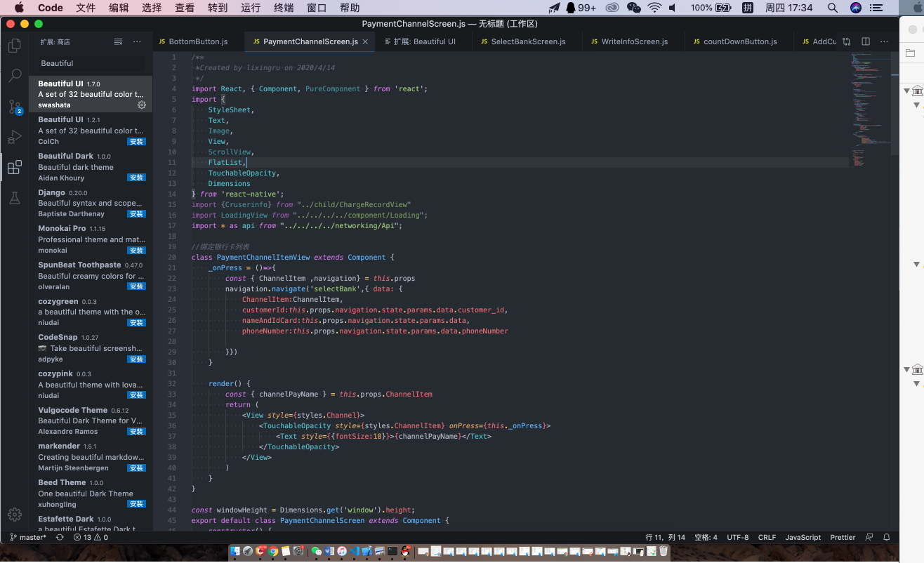Open the Pinyin input method menu
This screenshot has height=563, width=924.
click(748, 8)
